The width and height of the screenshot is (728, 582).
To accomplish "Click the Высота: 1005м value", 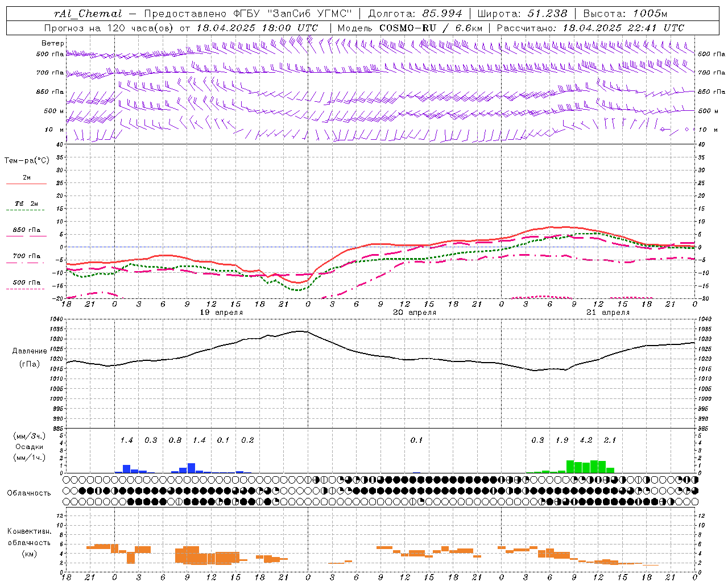I will tap(625, 14).
